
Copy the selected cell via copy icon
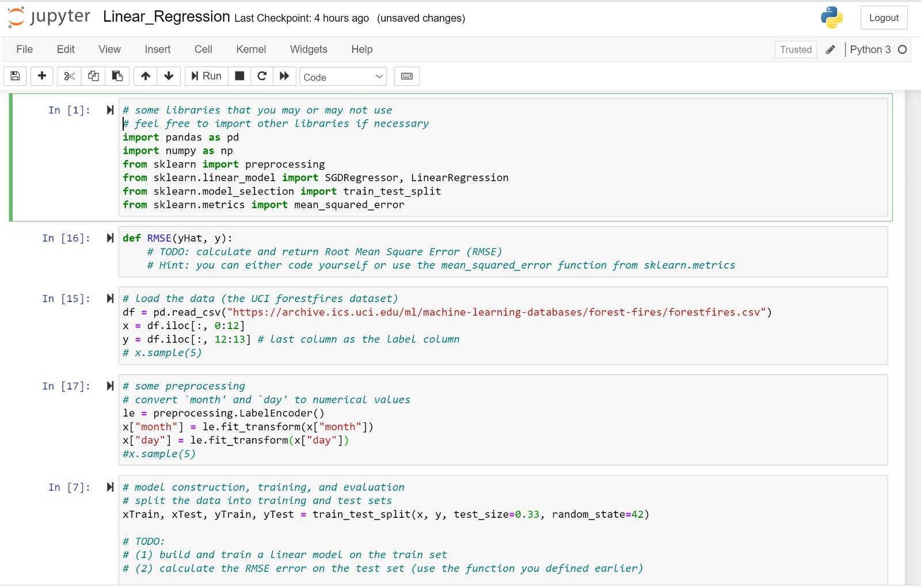click(x=93, y=76)
